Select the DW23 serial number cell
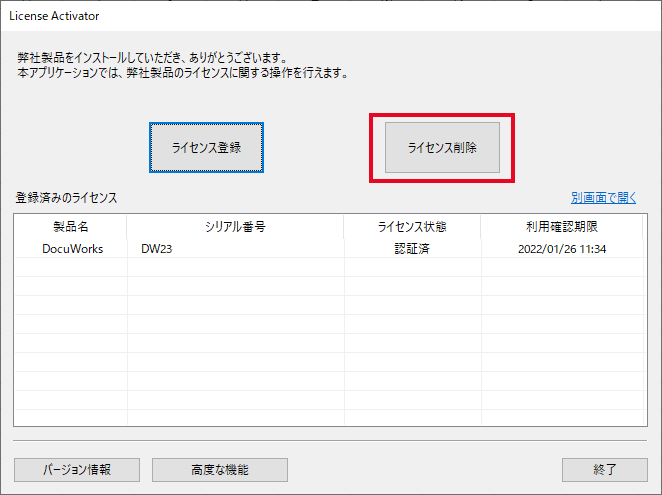This screenshot has width=662, height=495. coord(236,249)
